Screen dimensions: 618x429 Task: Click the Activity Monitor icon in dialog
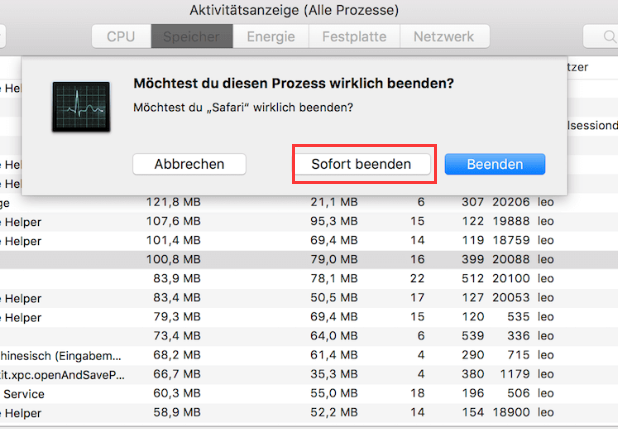[83, 108]
